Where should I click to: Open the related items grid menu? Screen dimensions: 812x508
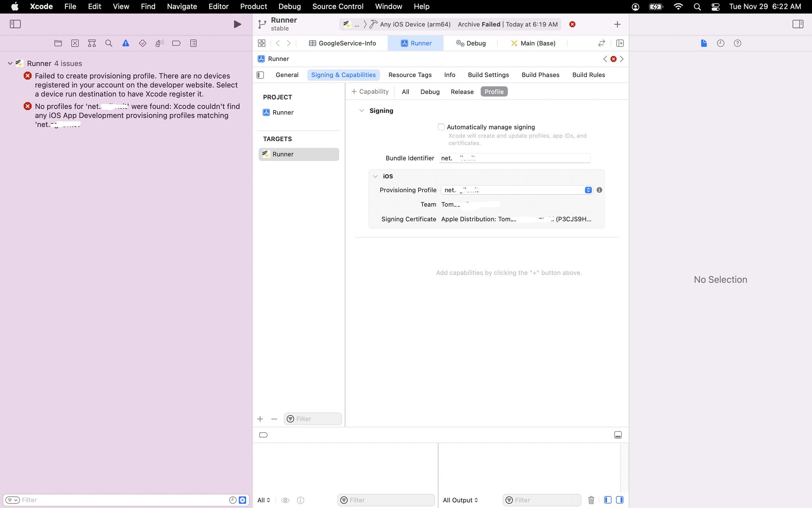click(x=262, y=43)
